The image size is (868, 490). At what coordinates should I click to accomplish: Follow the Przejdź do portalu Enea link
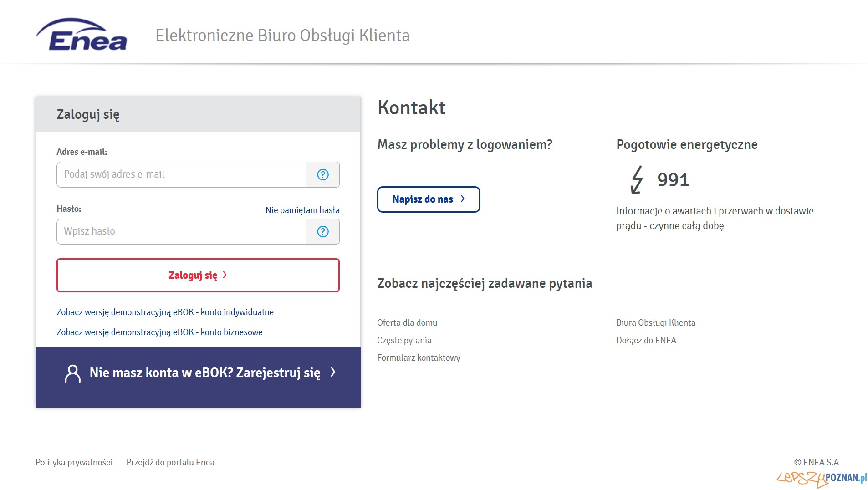tap(170, 462)
